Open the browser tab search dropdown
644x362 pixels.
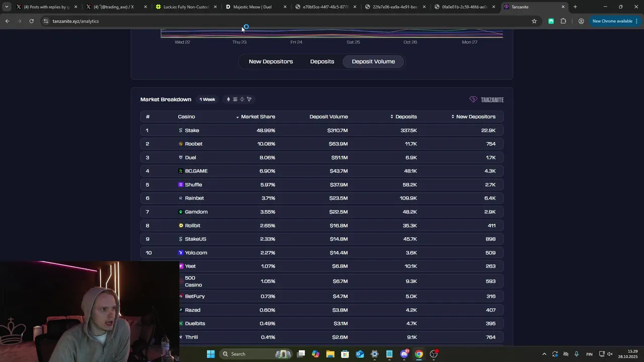click(x=7, y=7)
